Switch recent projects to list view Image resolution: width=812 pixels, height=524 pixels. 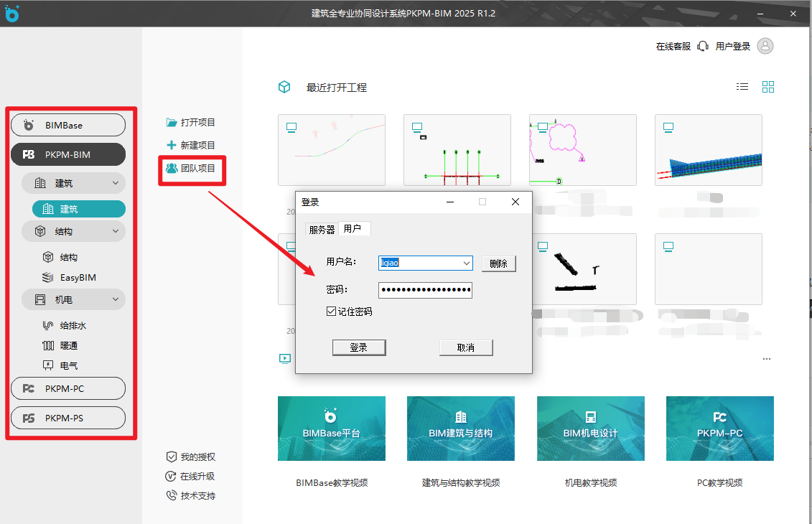[742, 87]
